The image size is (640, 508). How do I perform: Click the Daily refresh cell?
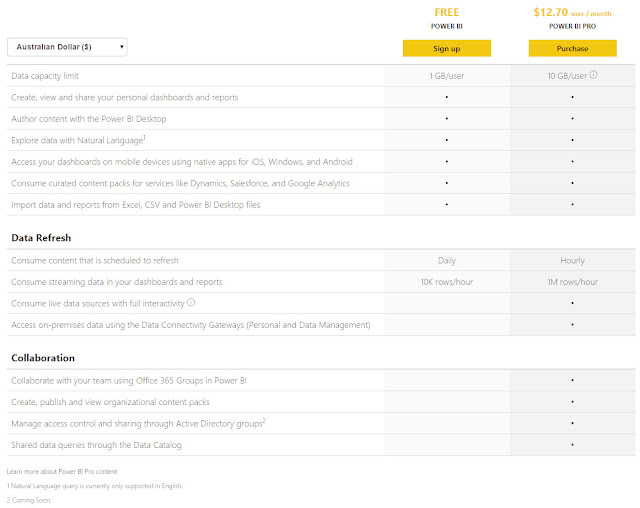[x=447, y=260]
